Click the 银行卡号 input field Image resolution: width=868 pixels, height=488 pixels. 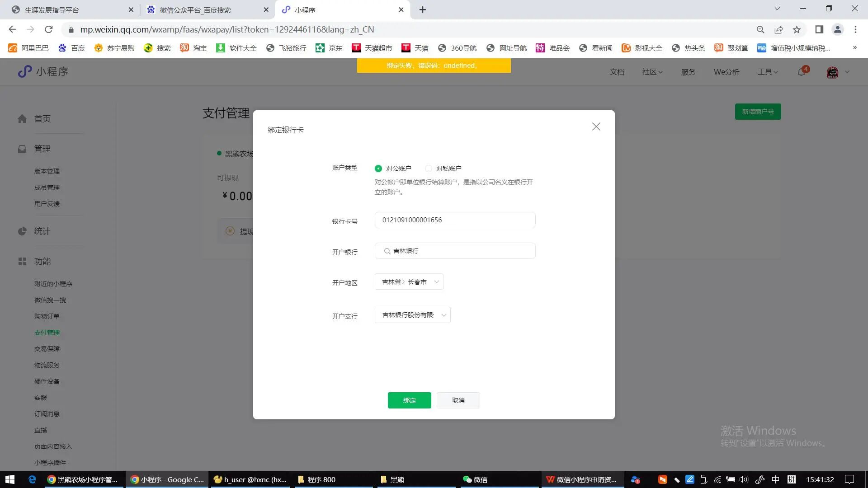click(x=455, y=220)
